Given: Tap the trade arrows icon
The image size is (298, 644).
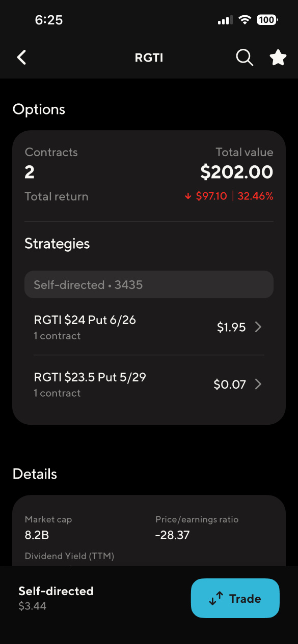Looking at the screenshot, I should (216, 599).
